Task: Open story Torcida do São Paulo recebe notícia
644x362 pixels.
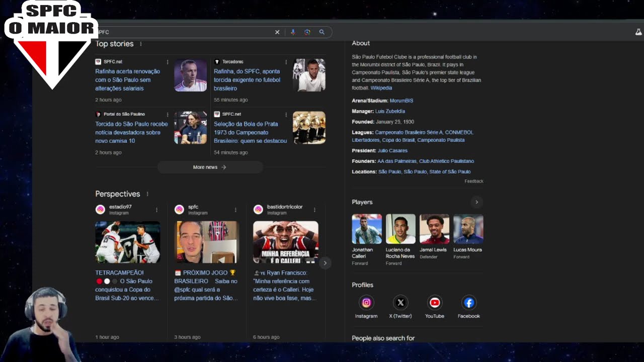Action: [131, 132]
